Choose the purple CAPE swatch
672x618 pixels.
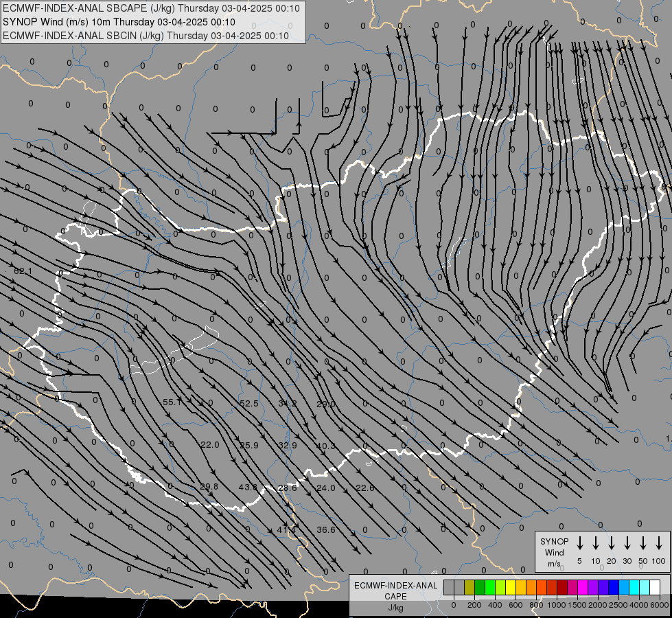coord(592,587)
